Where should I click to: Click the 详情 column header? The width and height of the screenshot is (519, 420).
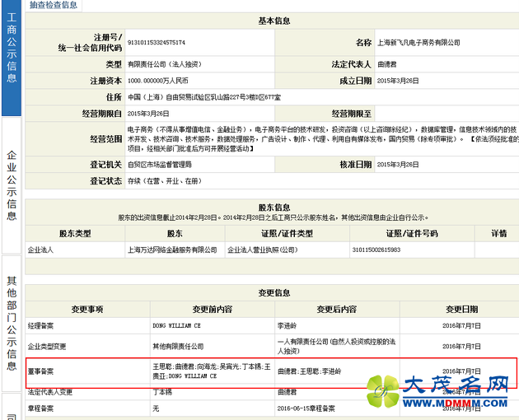(x=498, y=234)
